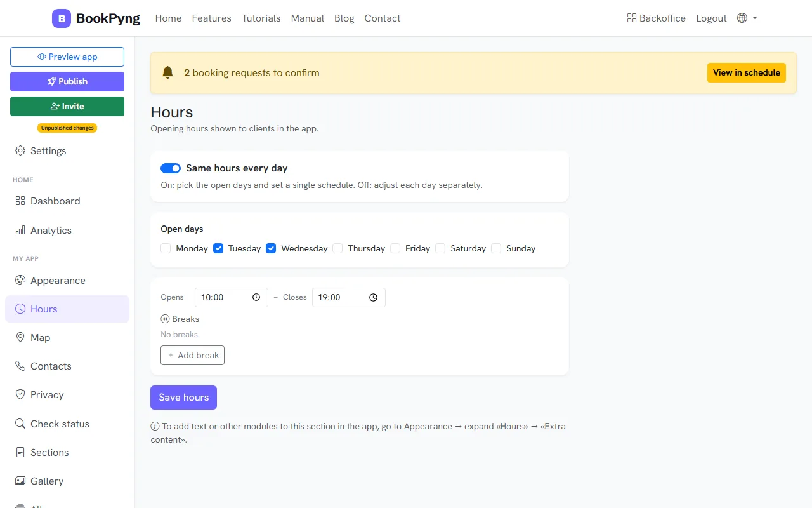Click the notification bell icon
Viewport: 812px width, 508px height.
167,72
